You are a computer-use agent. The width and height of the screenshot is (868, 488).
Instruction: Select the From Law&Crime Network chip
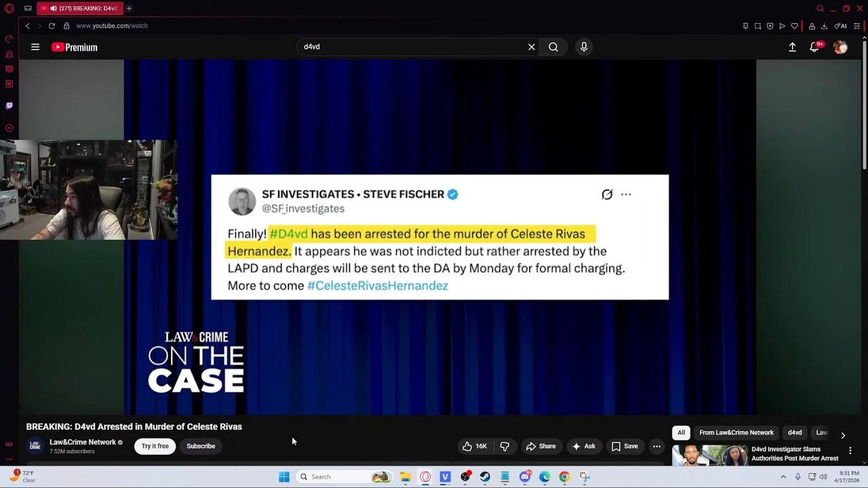[x=736, y=432]
